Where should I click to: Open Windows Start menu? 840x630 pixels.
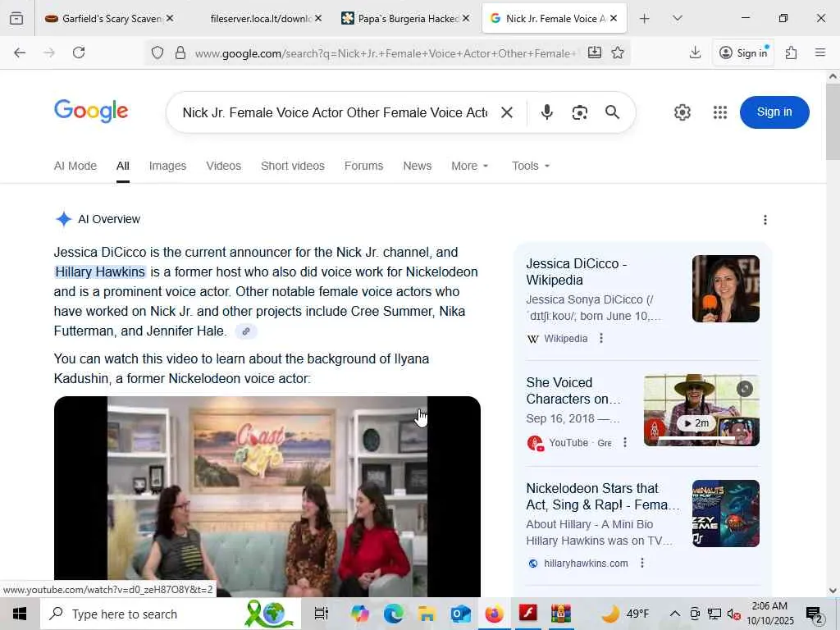coord(20,614)
